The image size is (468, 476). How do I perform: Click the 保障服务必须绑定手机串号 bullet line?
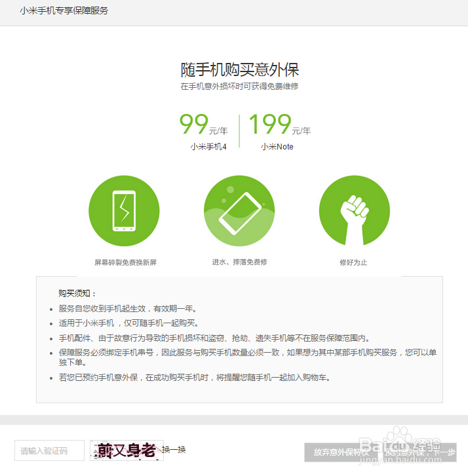coord(248,357)
